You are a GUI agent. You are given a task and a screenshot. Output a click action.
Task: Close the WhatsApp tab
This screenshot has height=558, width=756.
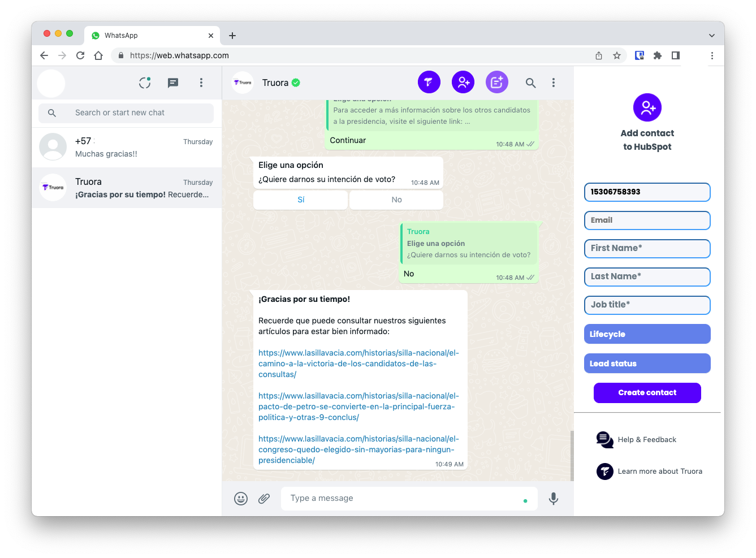tap(211, 36)
